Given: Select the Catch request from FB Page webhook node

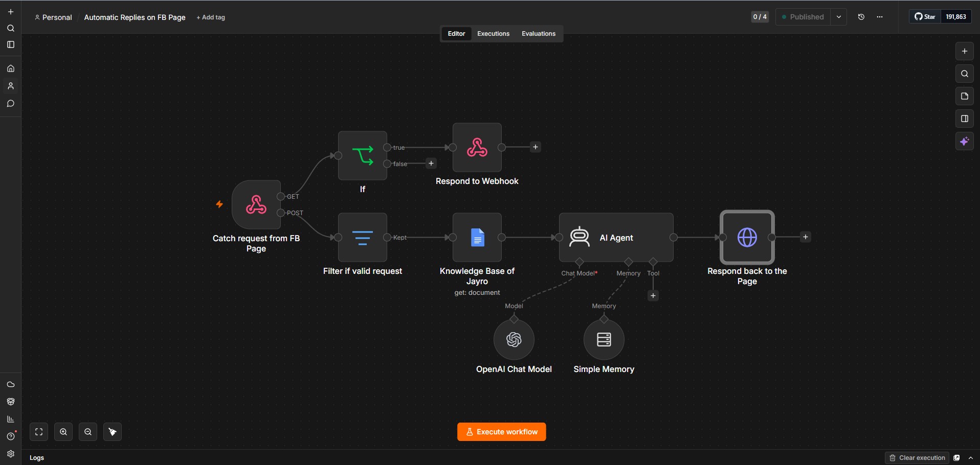Looking at the screenshot, I should click(256, 204).
